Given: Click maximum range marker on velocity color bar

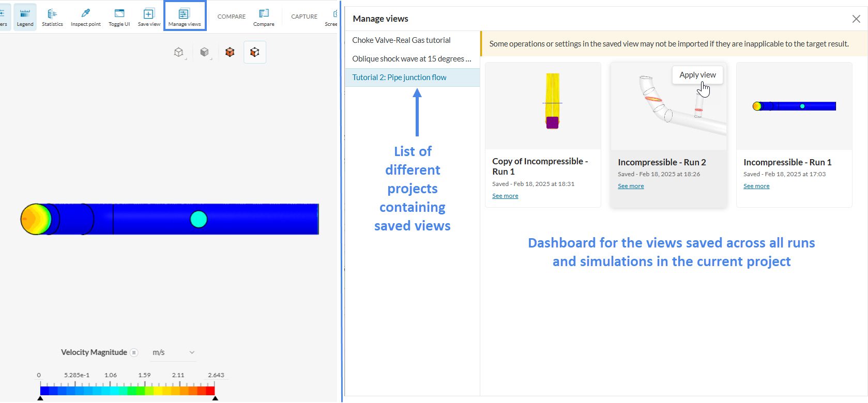Looking at the screenshot, I should [x=215, y=398].
